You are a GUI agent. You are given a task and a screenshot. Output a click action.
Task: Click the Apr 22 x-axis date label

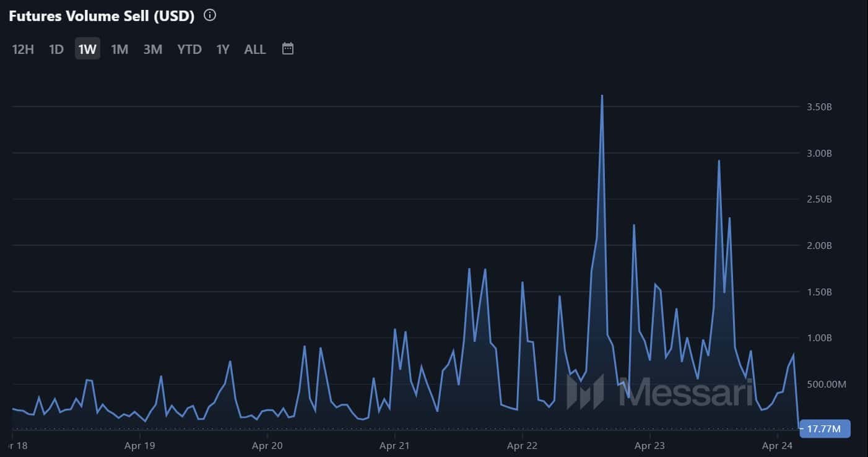(x=523, y=445)
